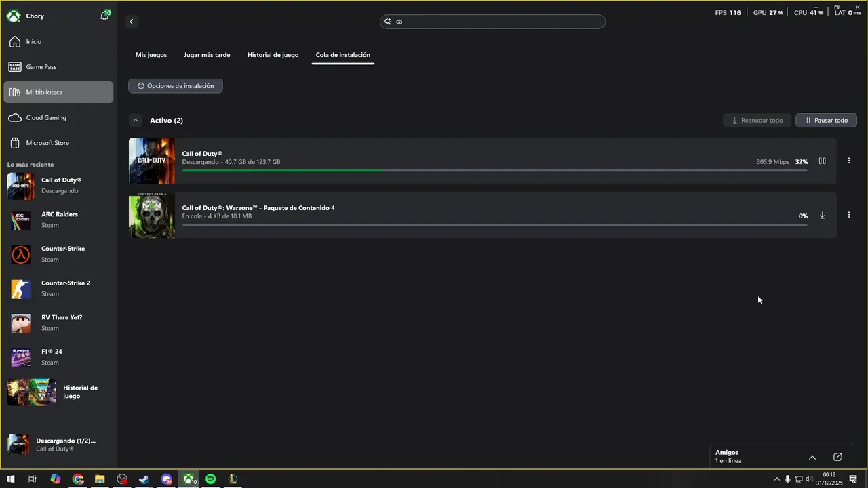
Task: Click the volume icon in system tray
Action: click(808, 479)
